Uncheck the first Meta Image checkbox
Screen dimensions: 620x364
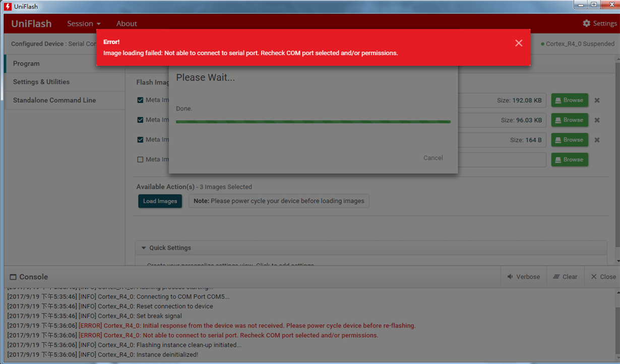pos(140,100)
